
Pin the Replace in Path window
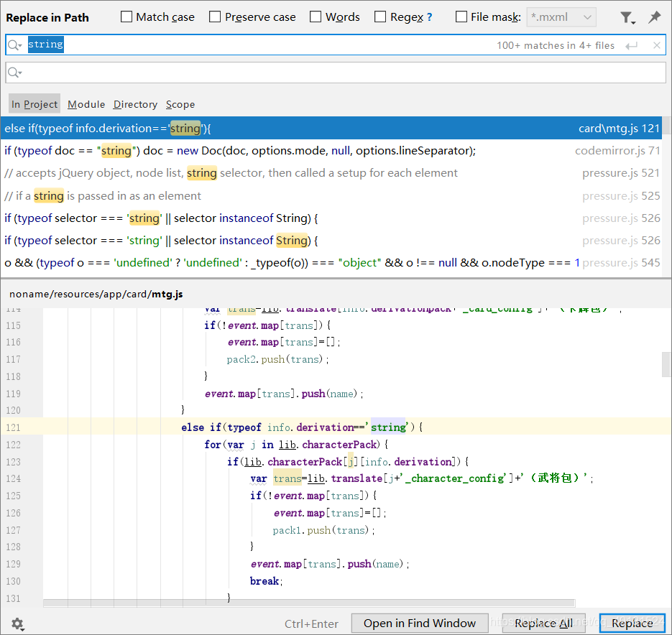(655, 17)
